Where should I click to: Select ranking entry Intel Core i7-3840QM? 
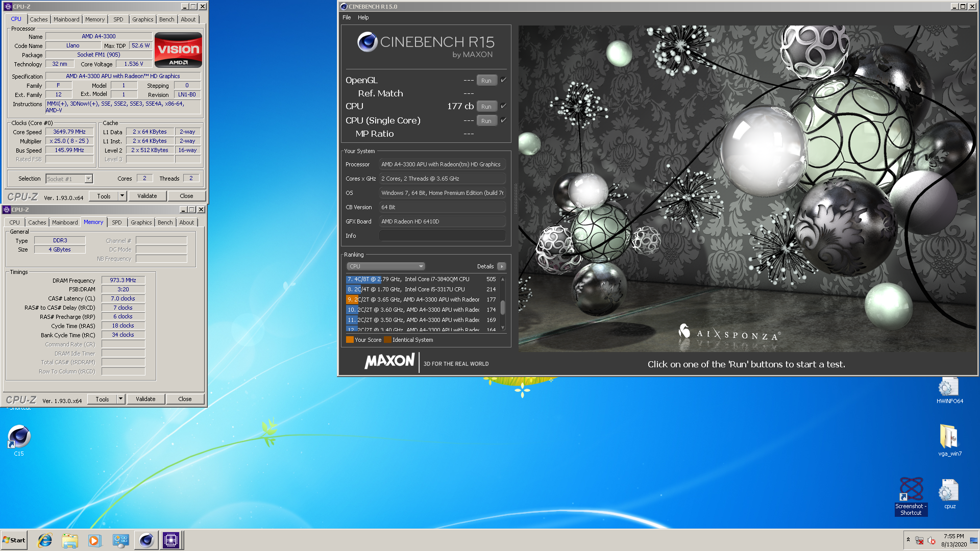[x=422, y=279]
